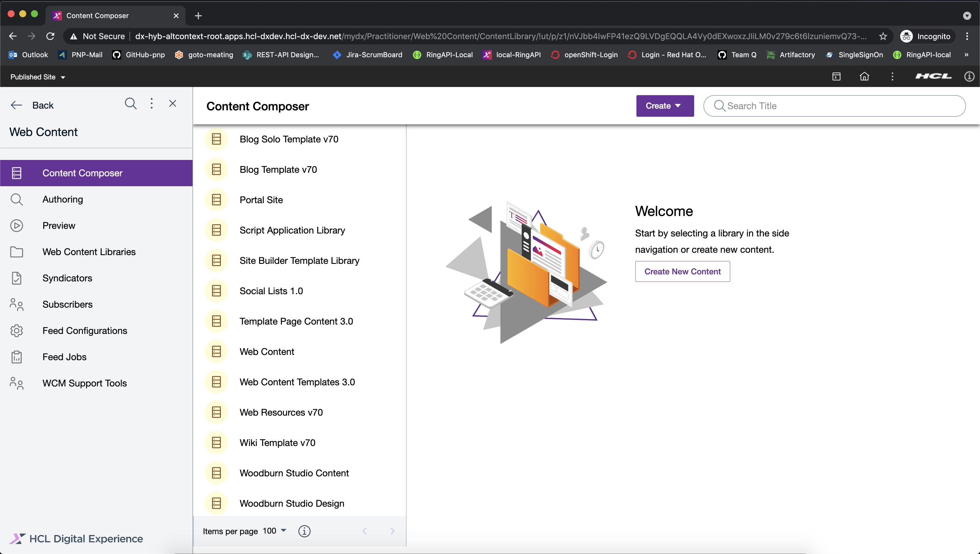Click the HCL logo in top bar
The width and height of the screenshot is (980, 554).
(934, 76)
